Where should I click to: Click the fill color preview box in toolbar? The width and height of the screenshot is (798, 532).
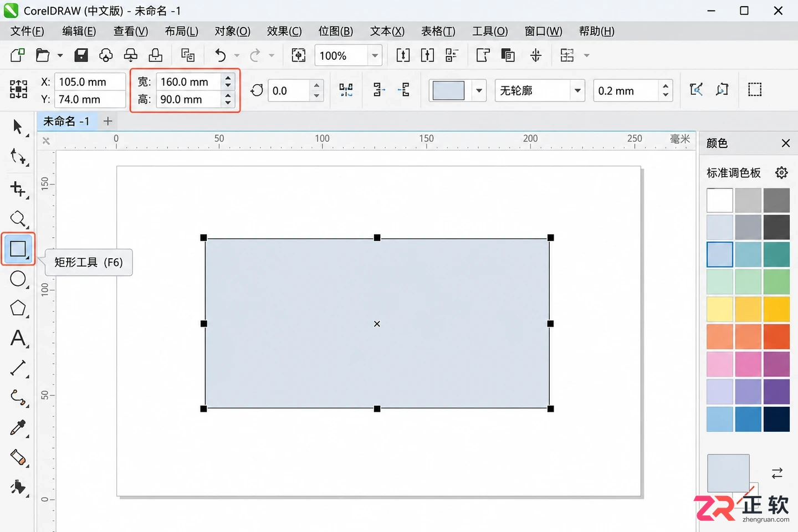[x=448, y=90]
